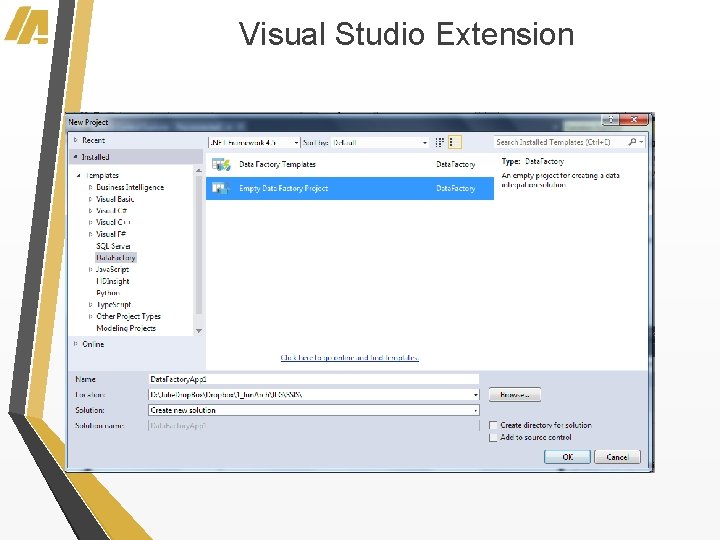The height and width of the screenshot is (540, 720).
Task: Click the Cancel button
Action: click(x=617, y=457)
